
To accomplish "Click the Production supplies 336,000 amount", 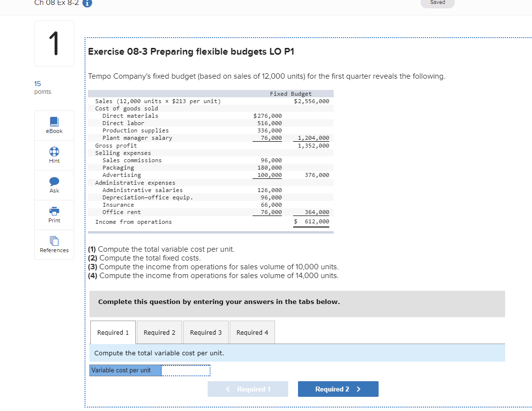I will tap(269, 130).
